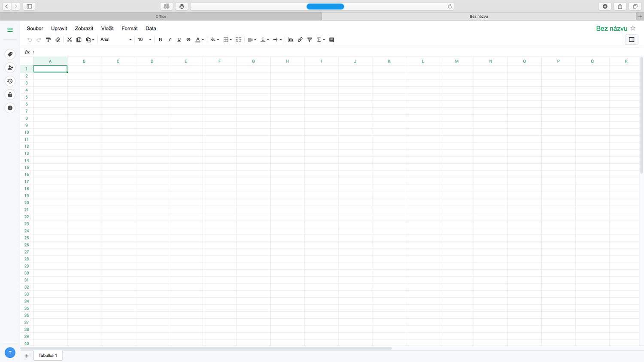The width and height of the screenshot is (644, 362).
Task: Open the Arial font dropdown
Action: click(x=116, y=40)
